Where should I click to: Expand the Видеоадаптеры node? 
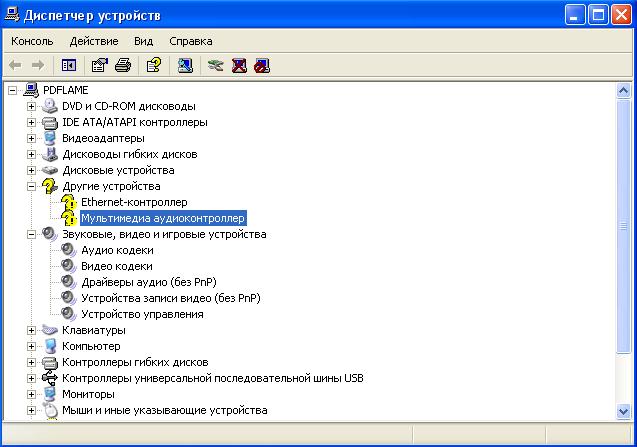[31, 138]
